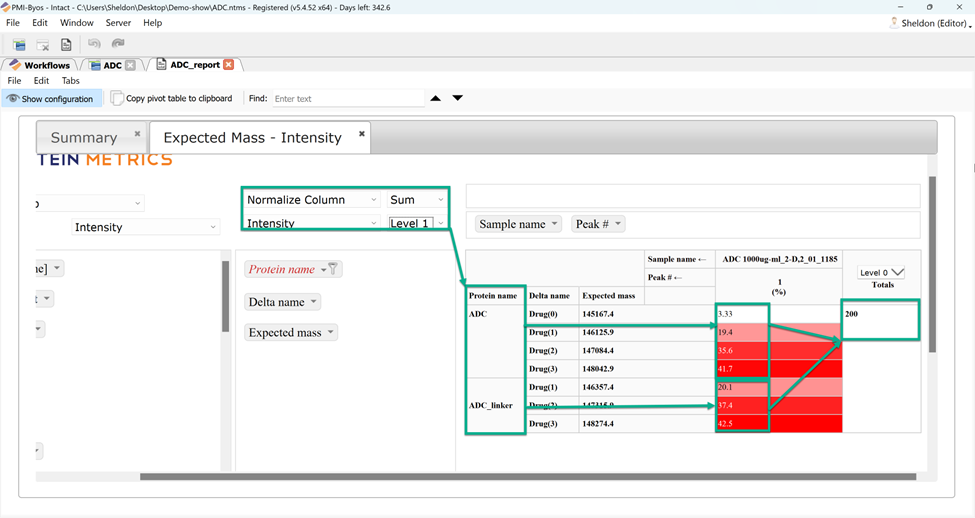Jump to previous find result arrow

435,98
